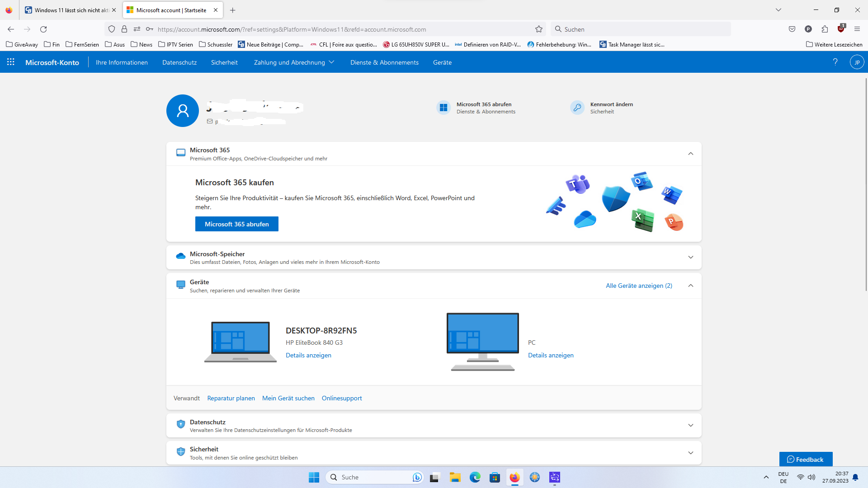Screen dimensions: 868x488
Task: Open Zahlung und Abrechnung dropdown menu
Action: click(x=294, y=62)
